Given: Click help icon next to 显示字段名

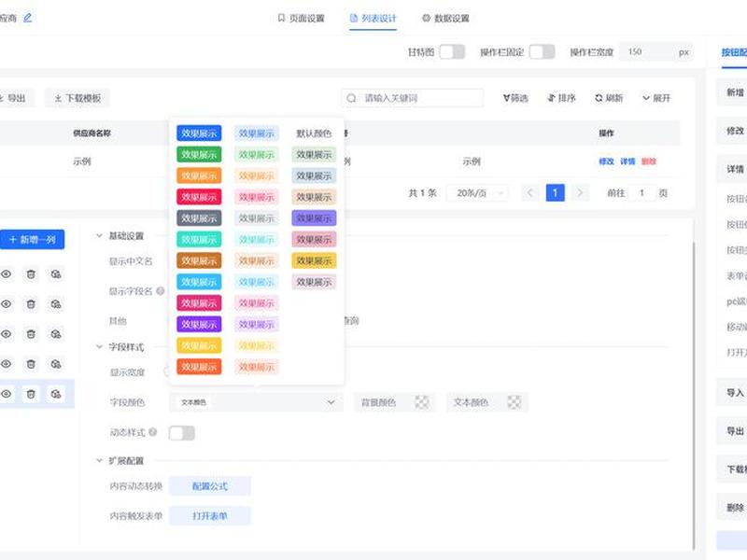Looking at the screenshot, I should pyautogui.click(x=161, y=290).
